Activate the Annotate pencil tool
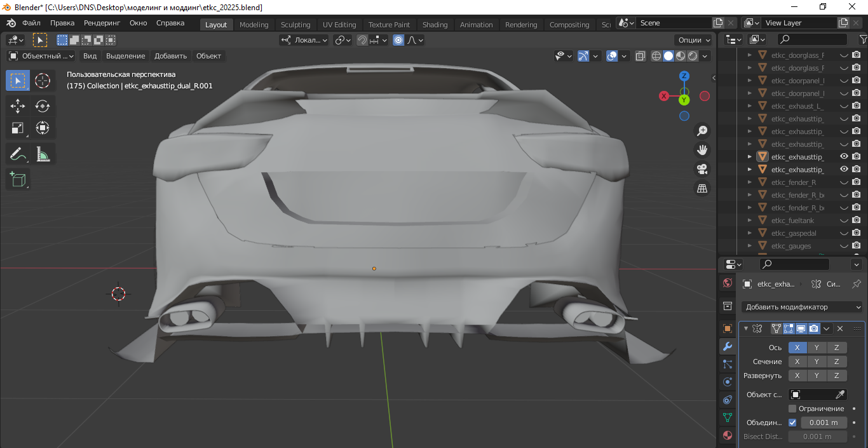The height and width of the screenshot is (448, 868). [x=18, y=154]
